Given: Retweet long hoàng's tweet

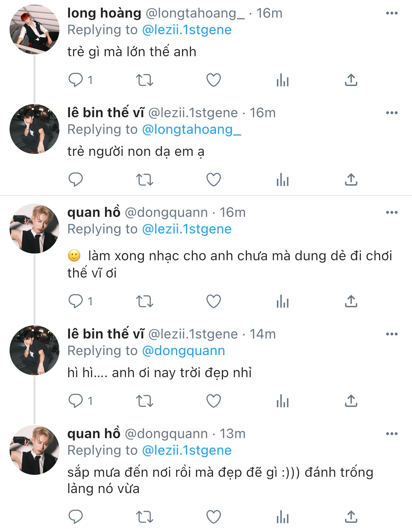Looking at the screenshot, I should 145,80.
